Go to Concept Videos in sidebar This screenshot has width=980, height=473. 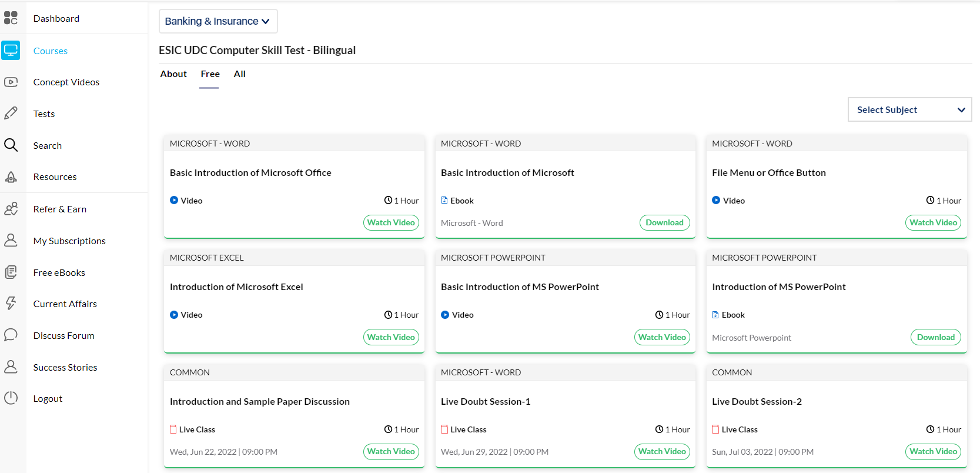(x=66, y=82)
